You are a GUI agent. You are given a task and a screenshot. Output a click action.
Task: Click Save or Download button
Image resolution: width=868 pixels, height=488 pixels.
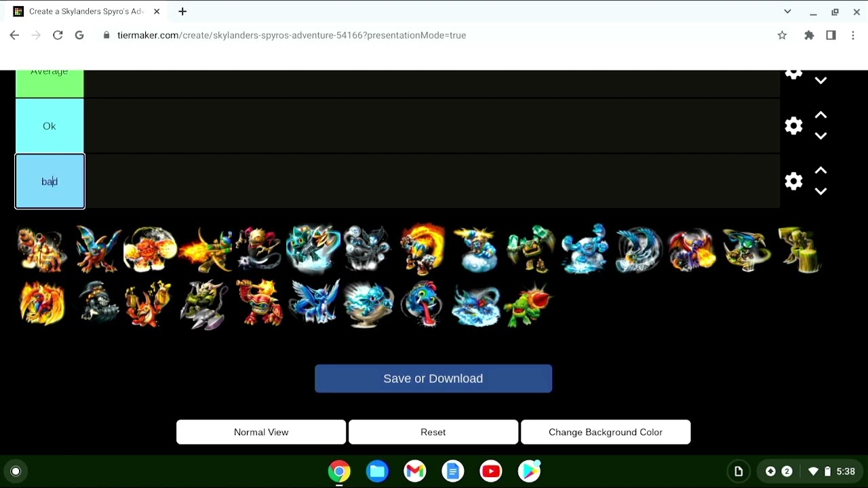click(x=433, y=378)
